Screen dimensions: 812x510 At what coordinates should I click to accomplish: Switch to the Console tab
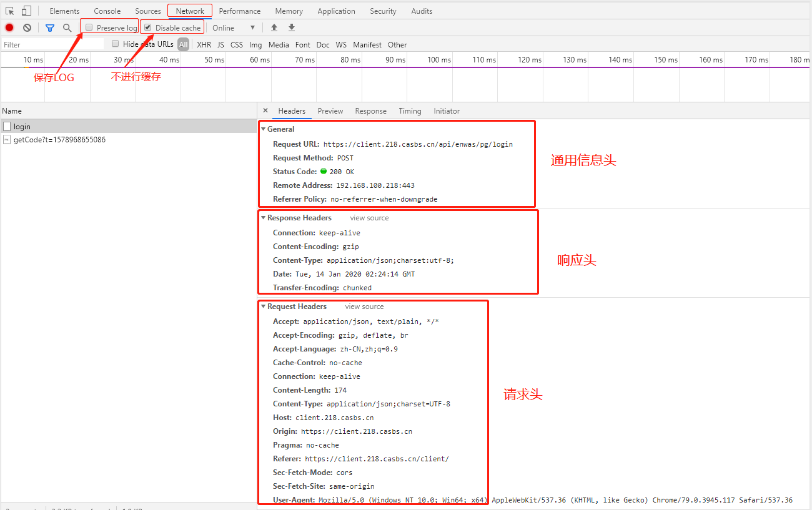[107, 11]
